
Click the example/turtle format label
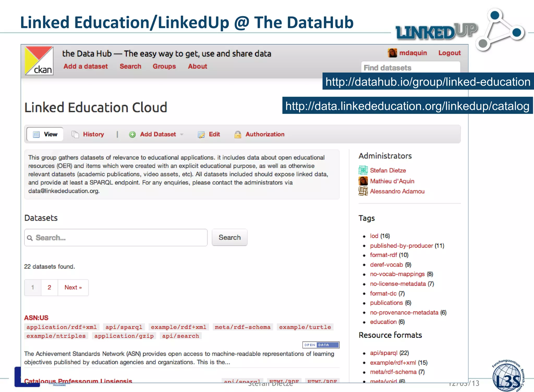305,327
